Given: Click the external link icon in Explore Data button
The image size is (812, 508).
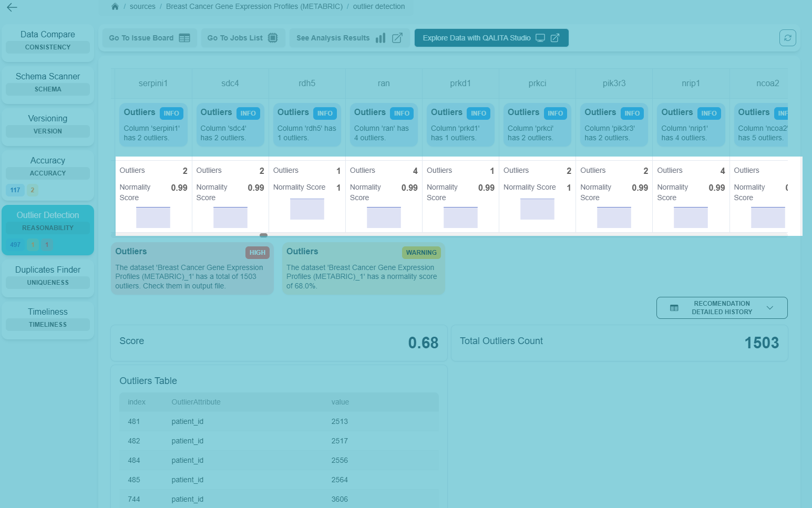Looking at the screenshot, I should click(555, 38).
